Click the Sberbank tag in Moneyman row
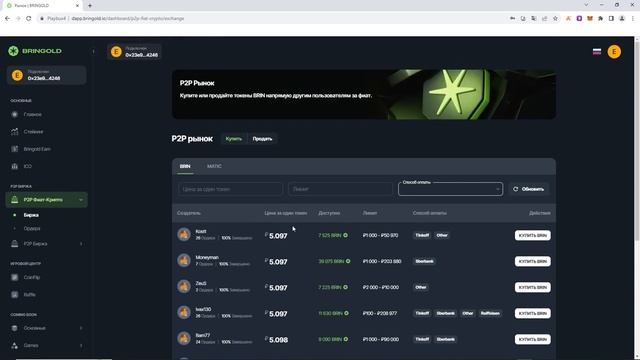 424,261
